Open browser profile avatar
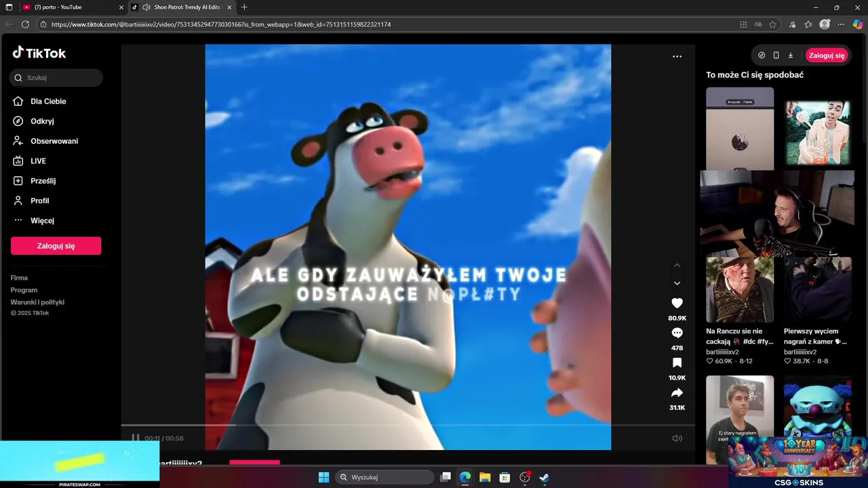 825,24
